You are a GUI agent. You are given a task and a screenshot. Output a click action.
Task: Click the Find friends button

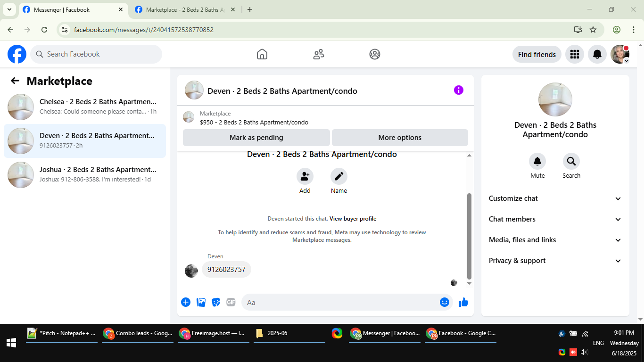click(537, 54)
